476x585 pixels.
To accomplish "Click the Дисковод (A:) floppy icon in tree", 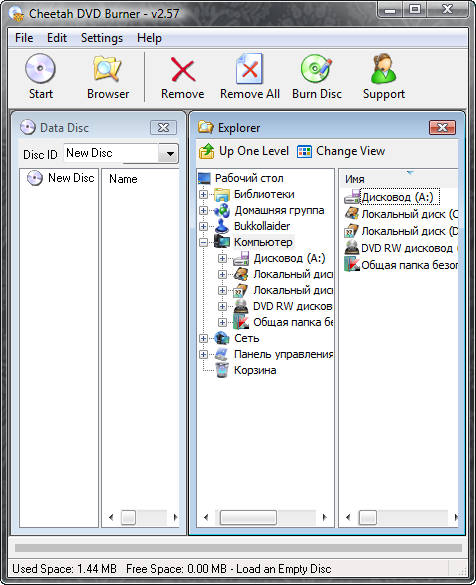I will [x=241, y=258].
